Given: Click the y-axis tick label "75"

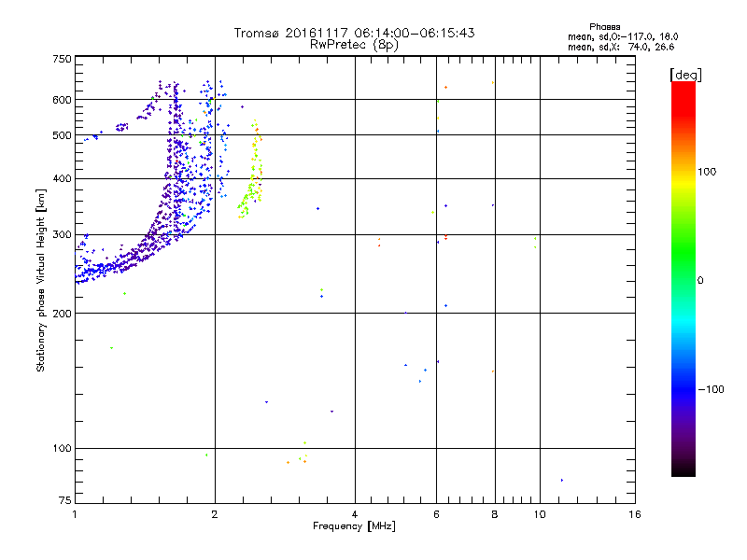Looking at the screenshot, I should [65, 500].
